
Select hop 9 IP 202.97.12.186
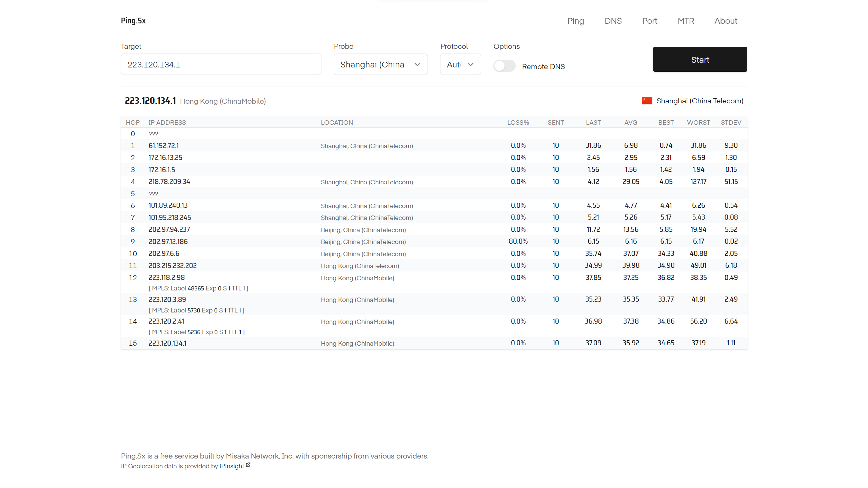click(168, 242)
